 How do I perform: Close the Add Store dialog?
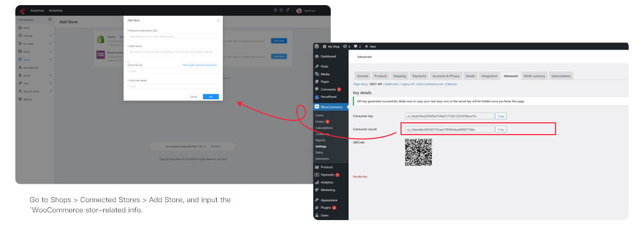218,20
